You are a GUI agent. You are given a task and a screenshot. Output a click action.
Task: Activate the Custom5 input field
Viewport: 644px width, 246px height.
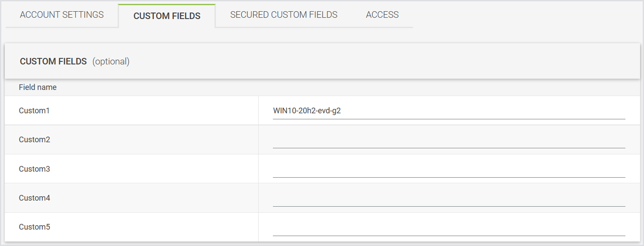tap(449, 227)
